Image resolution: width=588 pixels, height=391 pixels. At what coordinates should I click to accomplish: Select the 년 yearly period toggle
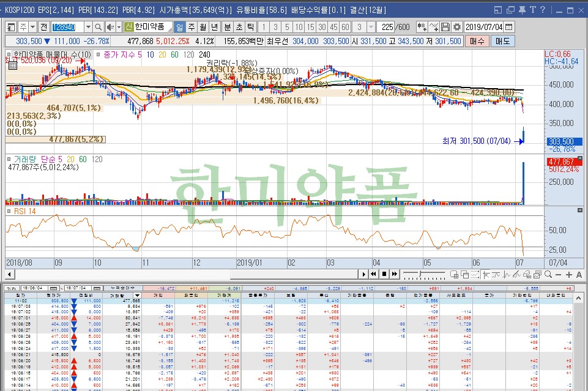point(215,27)
